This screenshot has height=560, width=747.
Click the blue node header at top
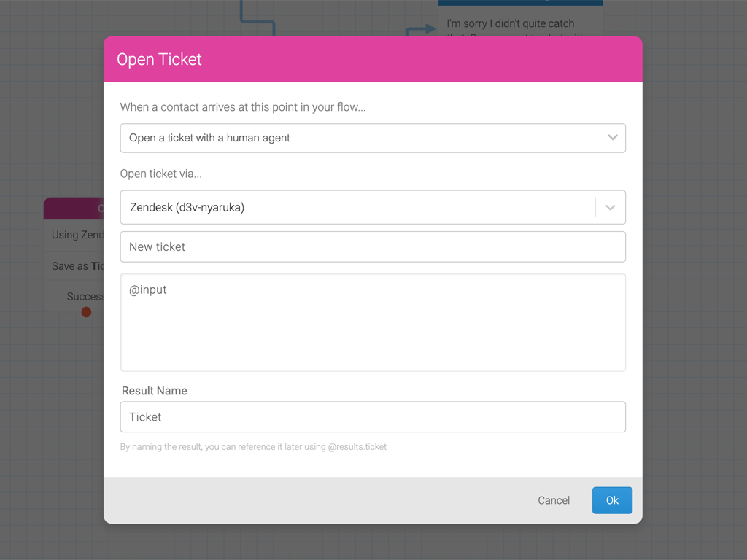(x=521, y=3)
